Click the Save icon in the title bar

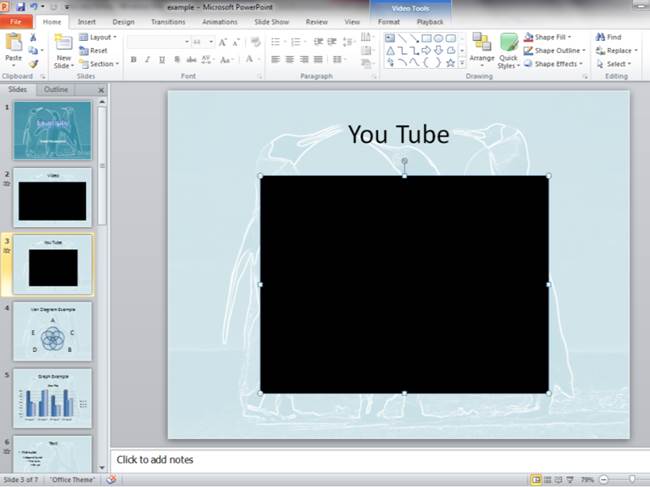(20, 6)
